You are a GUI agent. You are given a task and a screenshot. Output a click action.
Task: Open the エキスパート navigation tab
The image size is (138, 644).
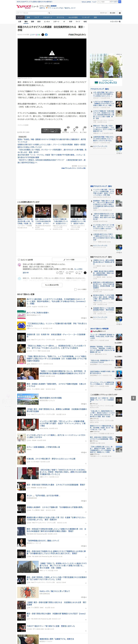(x=48, y=17)
